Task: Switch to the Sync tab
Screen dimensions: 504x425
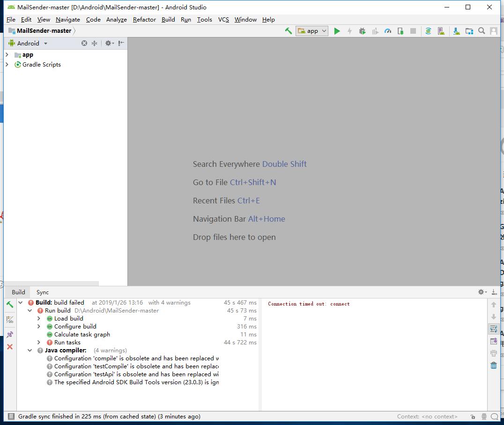Action: [43, 292]
